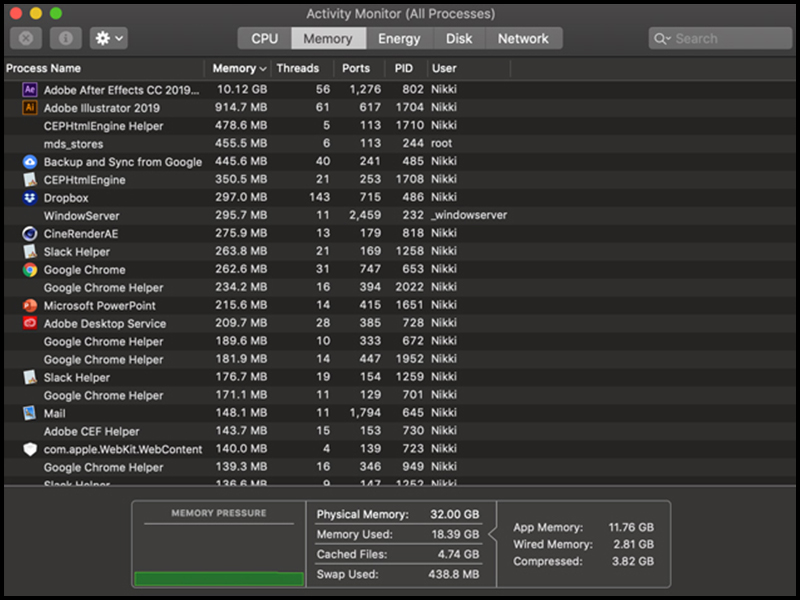Click the App Memory 11.76 GB value
Viewport: 800px width, 600px height.
(x=631, y=527)
